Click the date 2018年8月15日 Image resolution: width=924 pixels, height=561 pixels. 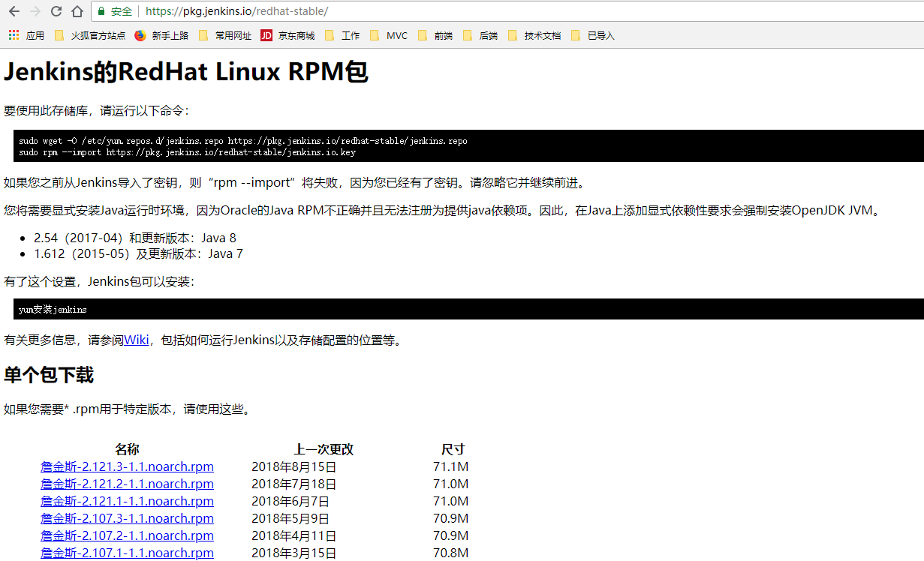click(294, 466)
